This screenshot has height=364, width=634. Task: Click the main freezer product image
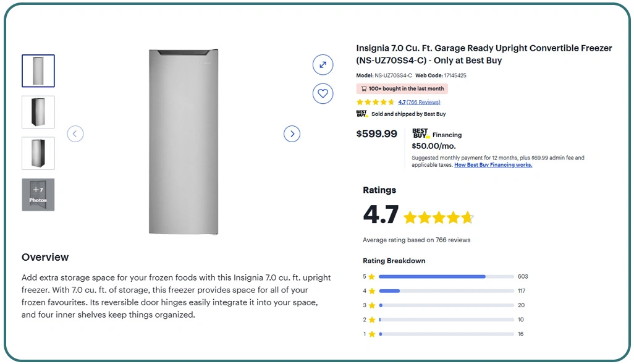pyautogui.click(x=184, y=142)
